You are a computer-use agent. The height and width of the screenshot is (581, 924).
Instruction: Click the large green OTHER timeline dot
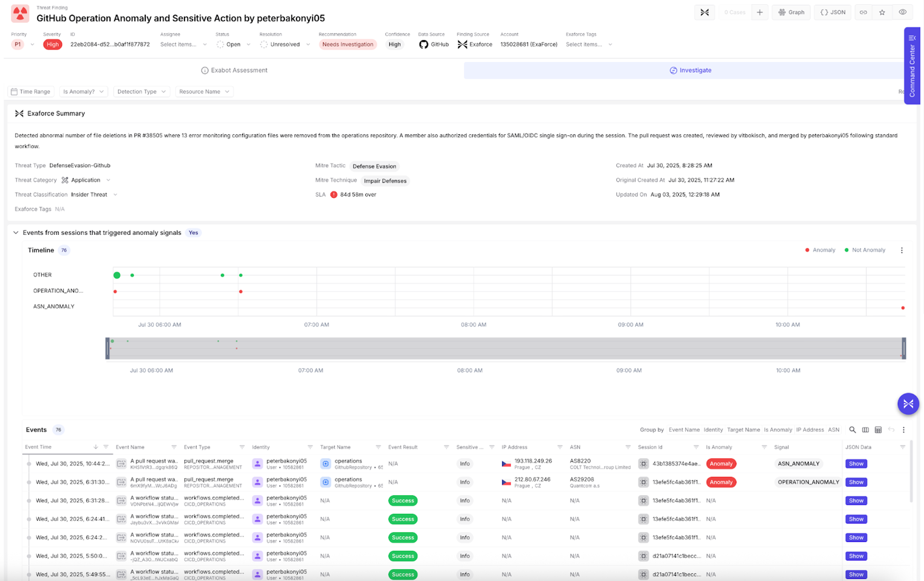point(116,275)
